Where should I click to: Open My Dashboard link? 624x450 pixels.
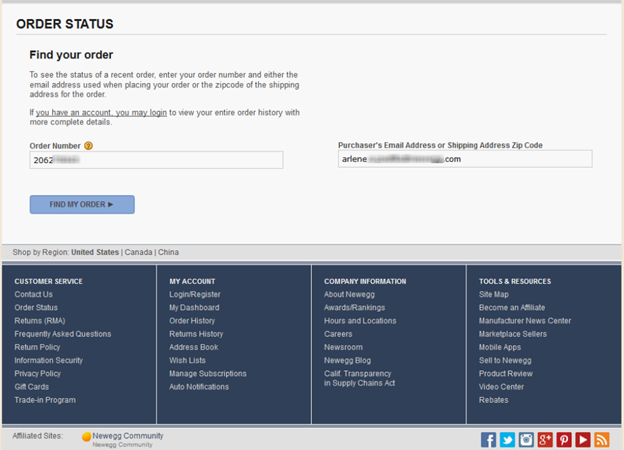(x=194, y=308)
